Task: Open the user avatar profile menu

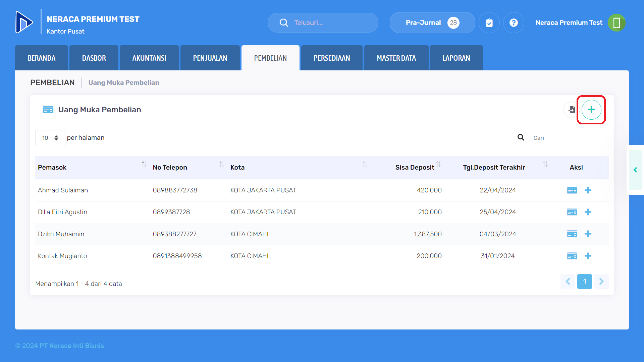Action: [616, 23]
